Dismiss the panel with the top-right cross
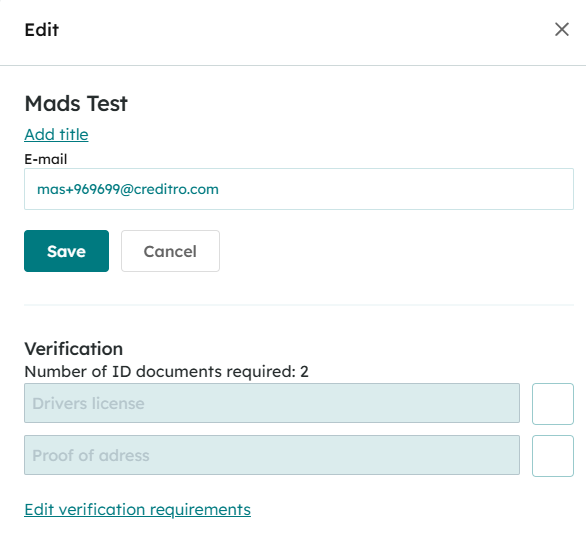586x538 pixels. coord(562,30)
